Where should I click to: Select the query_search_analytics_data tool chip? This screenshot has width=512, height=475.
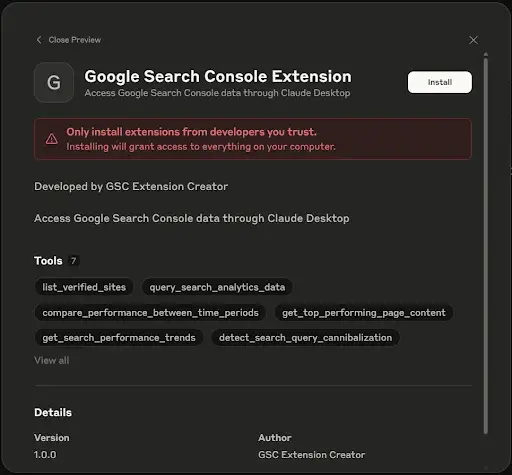[x=217, y=287]
